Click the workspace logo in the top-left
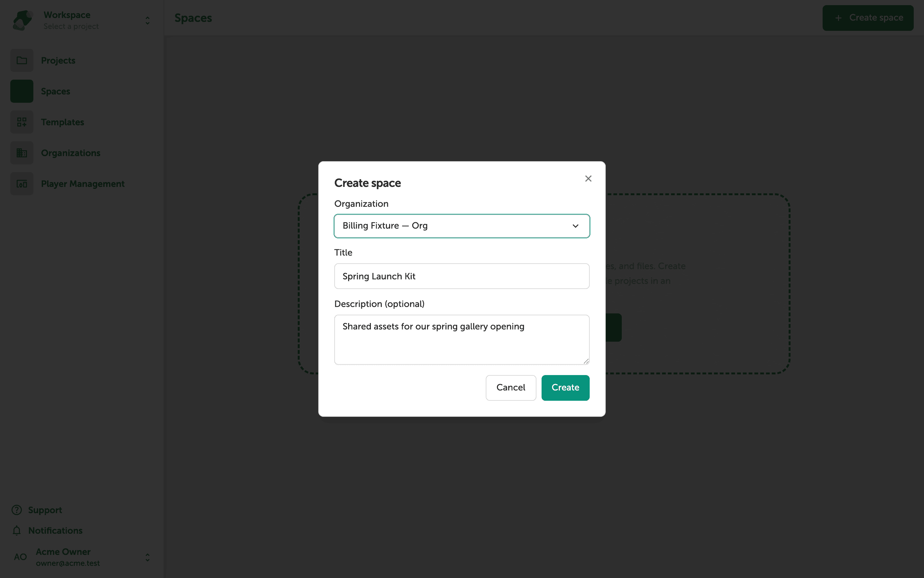The image size is (924, 578). tap(22, 20)
